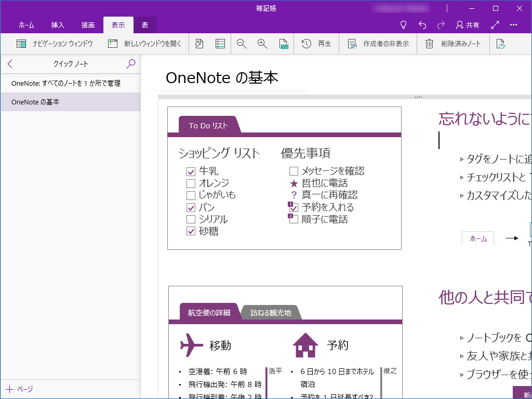Click the クイック ノート section title

pos(71,64)
